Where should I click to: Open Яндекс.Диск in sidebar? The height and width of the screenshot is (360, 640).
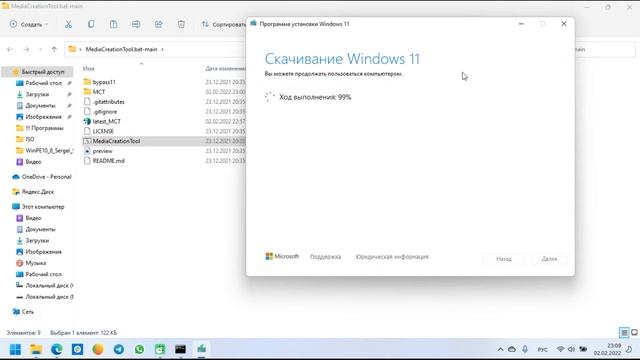pyautogui.click(x=38, y=192)
